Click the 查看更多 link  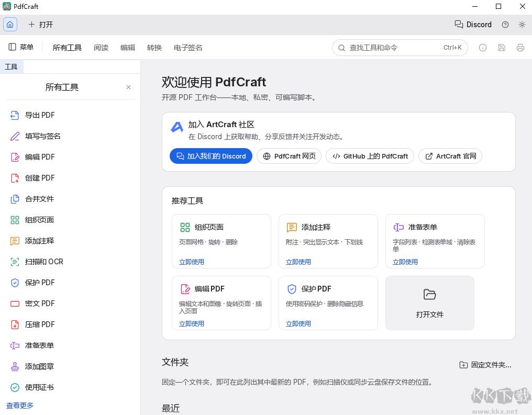(x=20, y=406)
